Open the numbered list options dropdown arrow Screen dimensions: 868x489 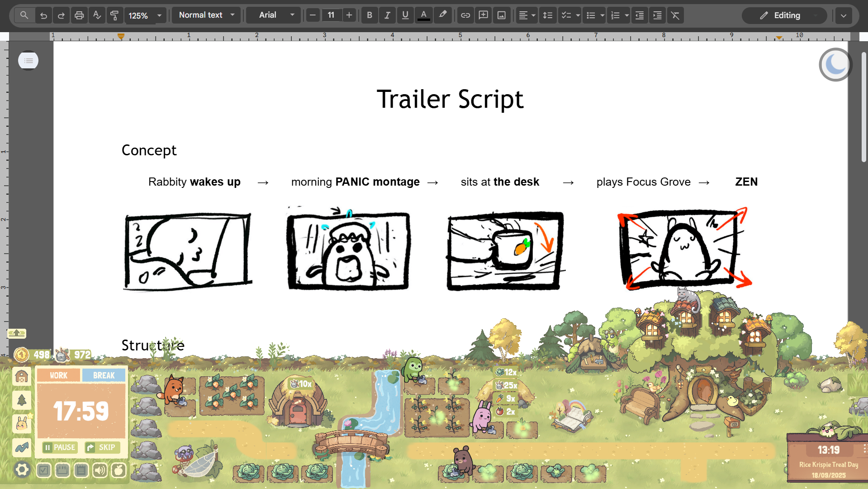point(627,15)
